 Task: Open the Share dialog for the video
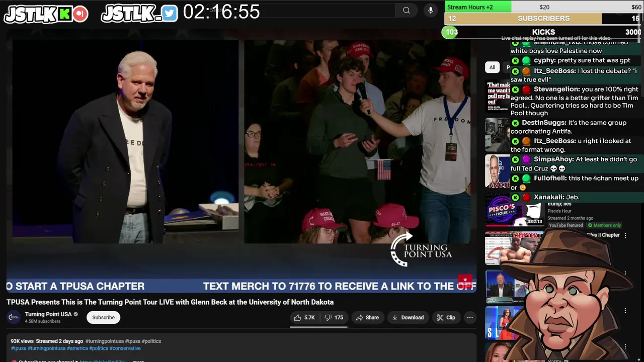click(x=367, y=317)
